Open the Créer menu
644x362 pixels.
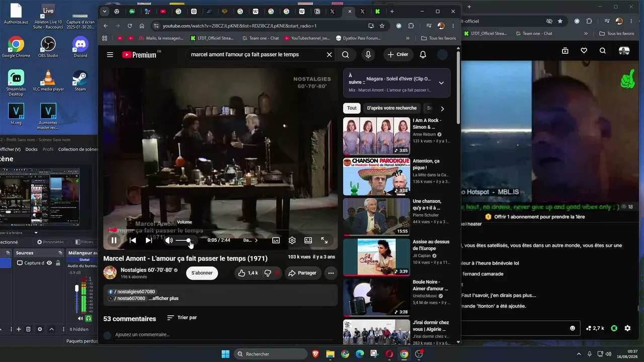398,55
